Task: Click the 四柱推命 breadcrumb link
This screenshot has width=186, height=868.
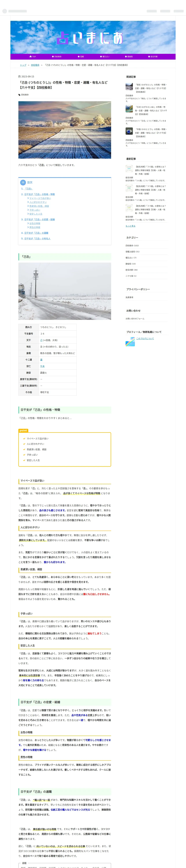Action: [35, 65]
